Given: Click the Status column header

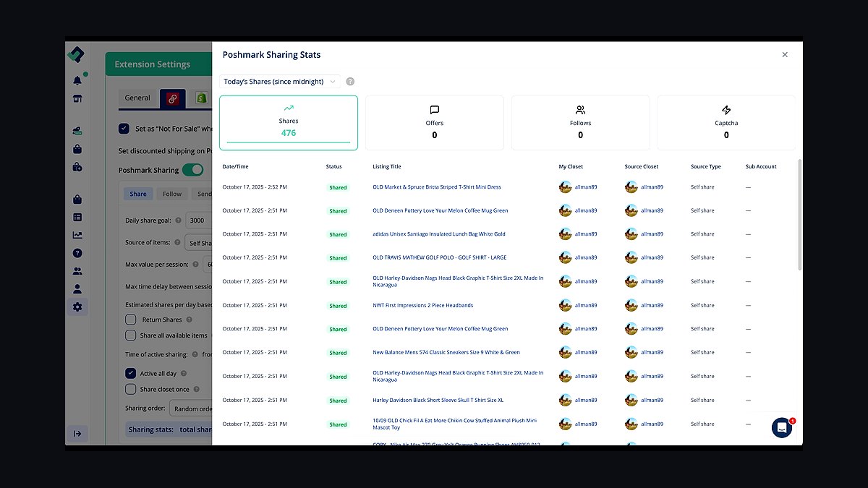Looking at the screenshot, I should tap(334, 166).
